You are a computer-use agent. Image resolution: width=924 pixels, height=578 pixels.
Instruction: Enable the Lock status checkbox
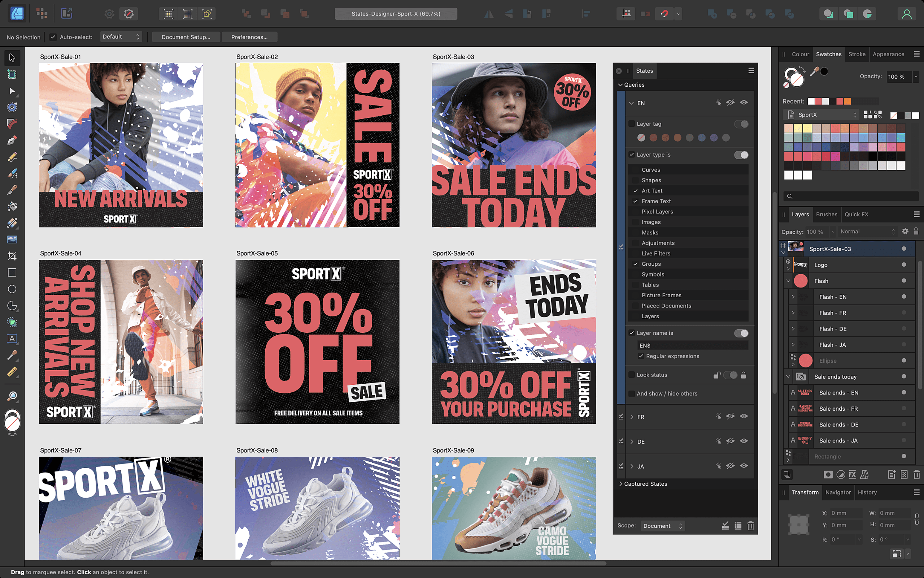pos(632,375)
